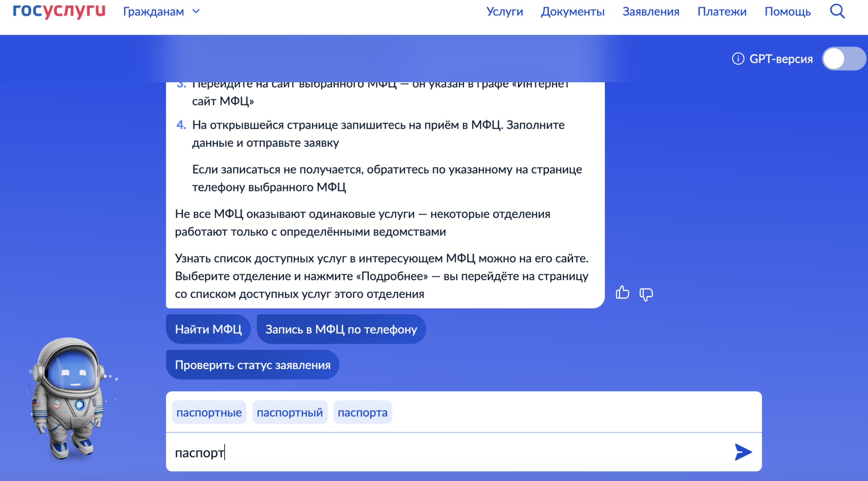
Task: Open the Услуги menu item
Action: pyautogui.click(x=504, y=12)
